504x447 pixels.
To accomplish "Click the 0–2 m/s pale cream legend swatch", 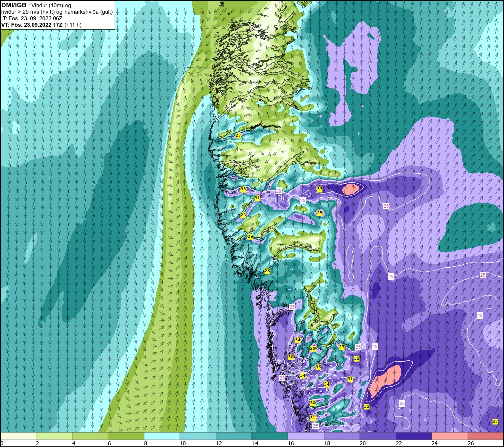I will pyautogui.click(x=18, y=436).
